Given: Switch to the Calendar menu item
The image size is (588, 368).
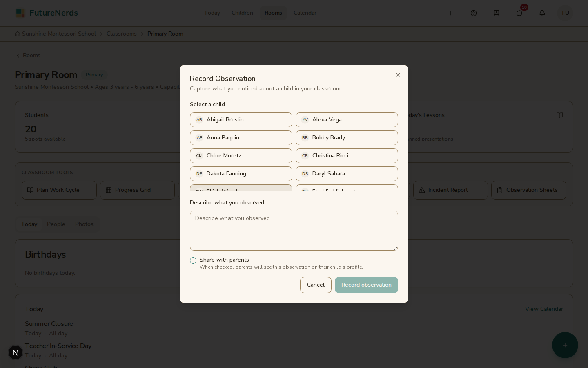Looking at the screenshot, I should pos(305,13).
